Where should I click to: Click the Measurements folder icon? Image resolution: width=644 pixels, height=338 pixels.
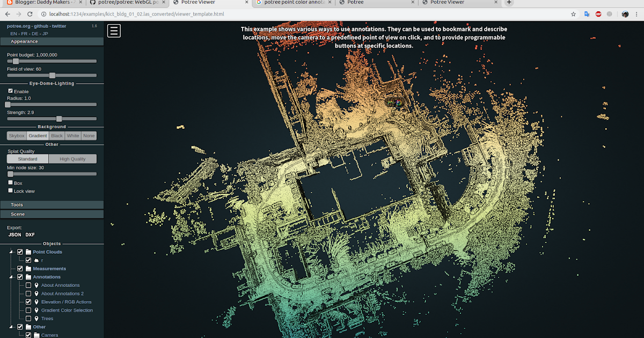28,268
